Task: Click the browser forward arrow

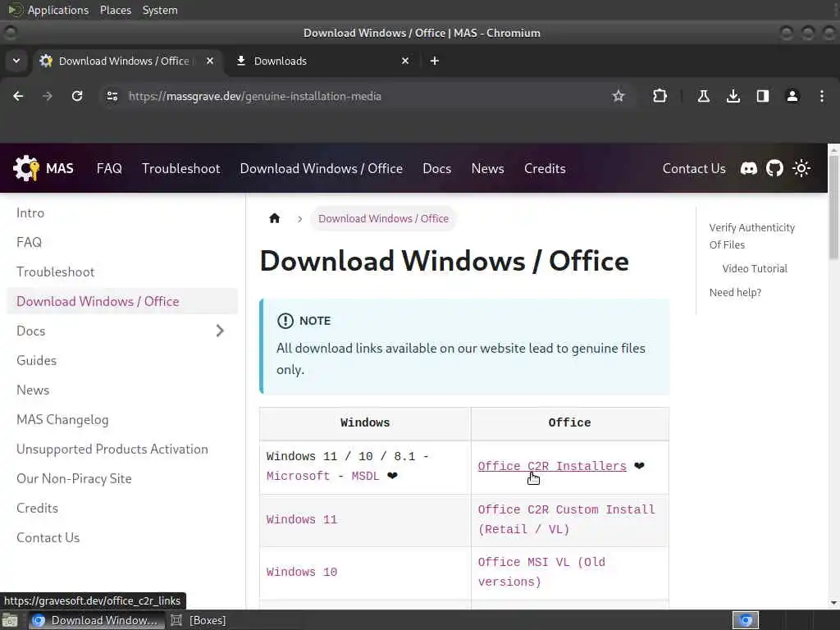Action: [48, 96]
